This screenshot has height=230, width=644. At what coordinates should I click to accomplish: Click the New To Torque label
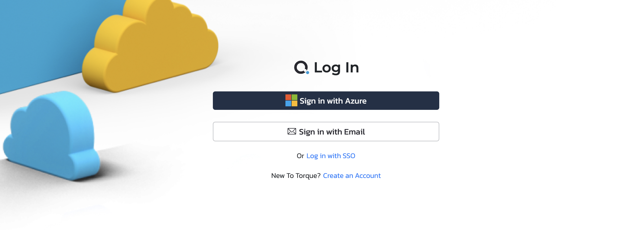tap(295, 175)
